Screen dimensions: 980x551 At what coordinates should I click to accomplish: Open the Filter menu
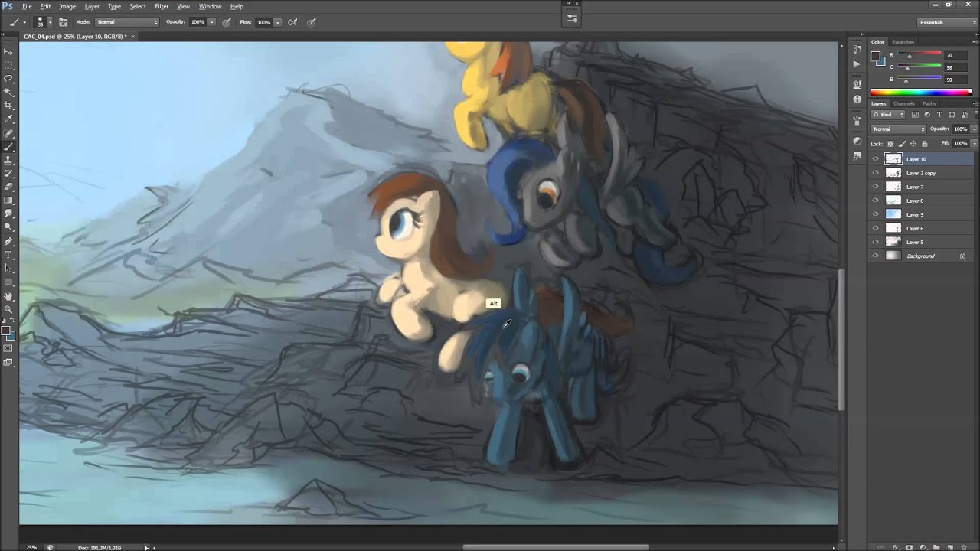pyautogui.click(x=162, y=6)
